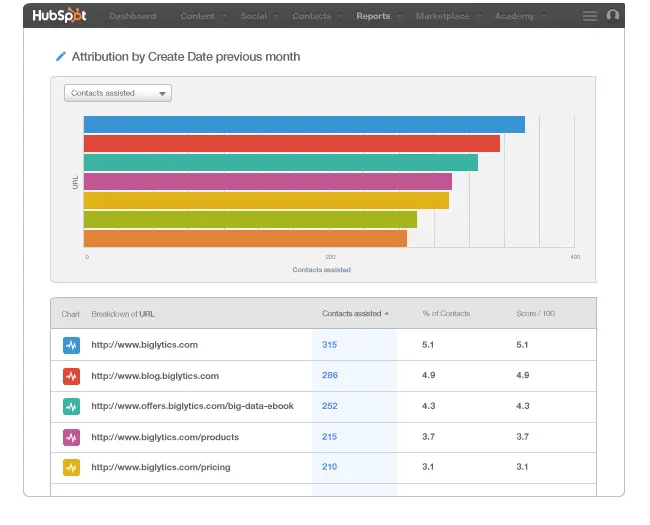Image resolution: width=650 pixels, height=525 pixels.
Task: Click red chart icon for blog.biglytics.com row
Action: [x=71, y=376]
